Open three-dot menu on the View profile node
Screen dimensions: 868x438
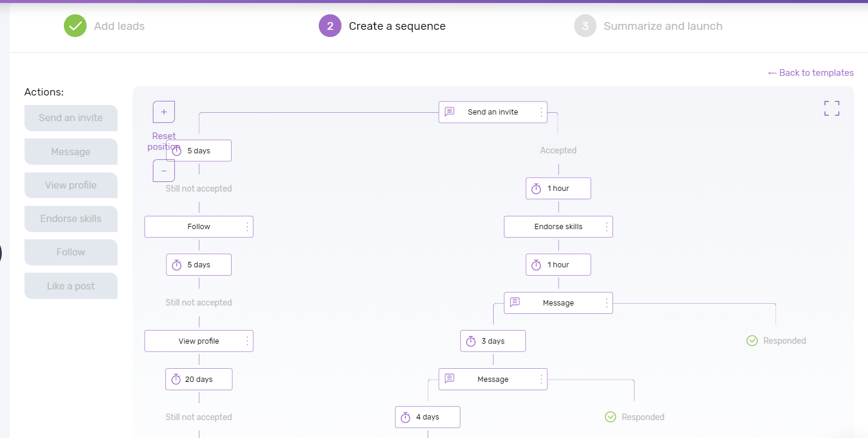(247, 341)
